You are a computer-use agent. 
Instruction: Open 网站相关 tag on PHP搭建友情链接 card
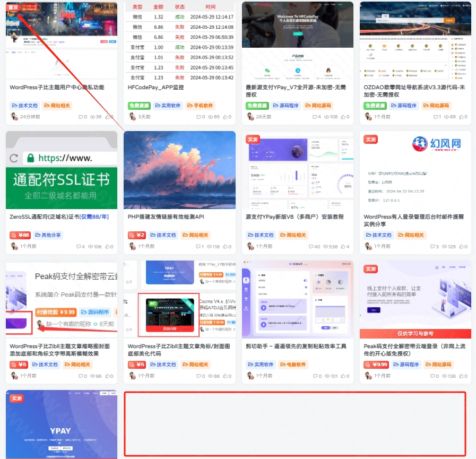pos(195,235)
